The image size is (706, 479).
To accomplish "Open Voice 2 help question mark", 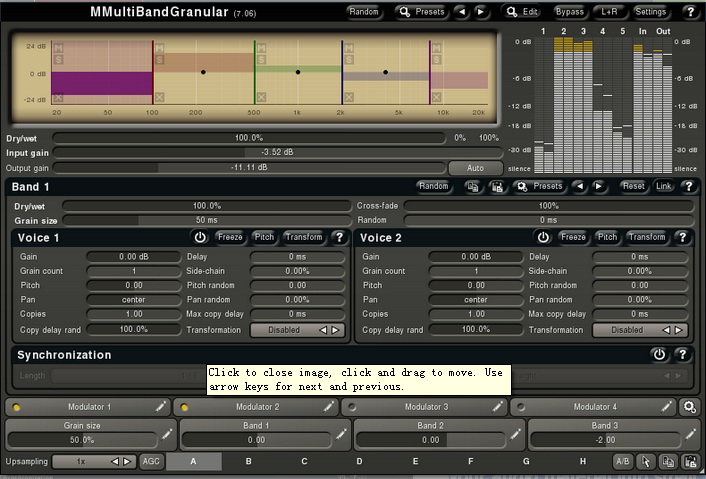I will point(683,237).
